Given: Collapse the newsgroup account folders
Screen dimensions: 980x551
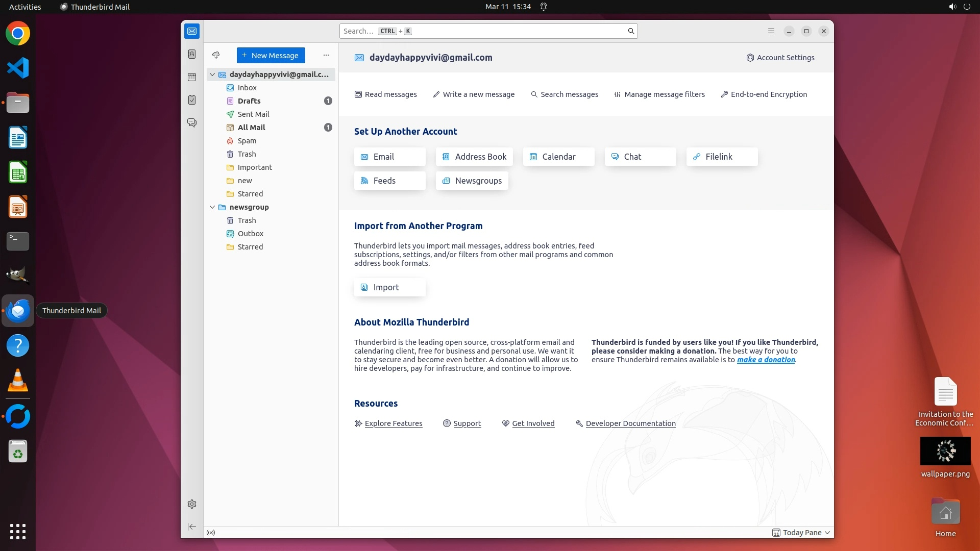Looking at the screenshot, I should point(212,207).
